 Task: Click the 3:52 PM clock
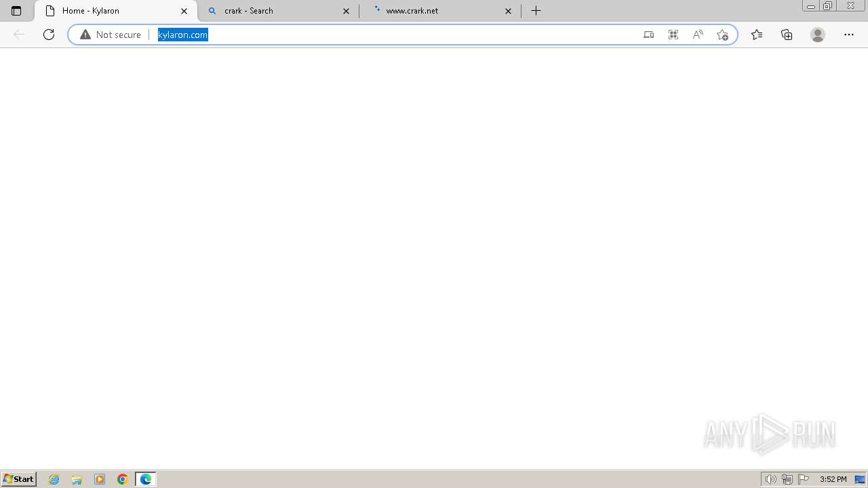click(833, 479)
